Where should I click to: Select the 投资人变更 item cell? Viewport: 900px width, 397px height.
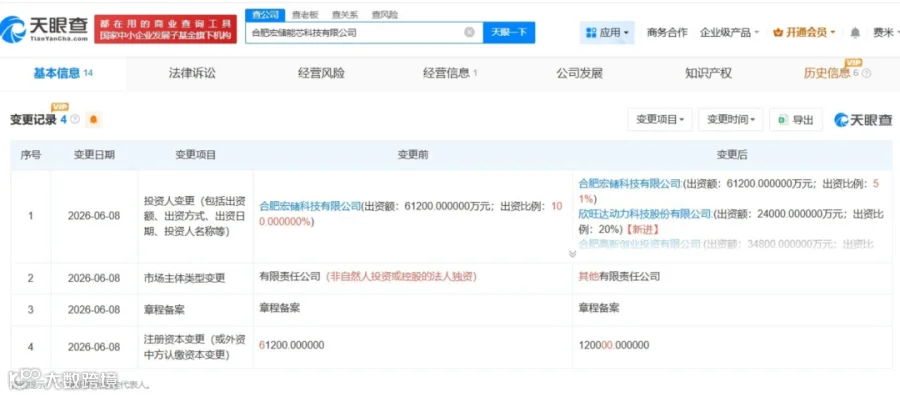(x=195, y=216)
